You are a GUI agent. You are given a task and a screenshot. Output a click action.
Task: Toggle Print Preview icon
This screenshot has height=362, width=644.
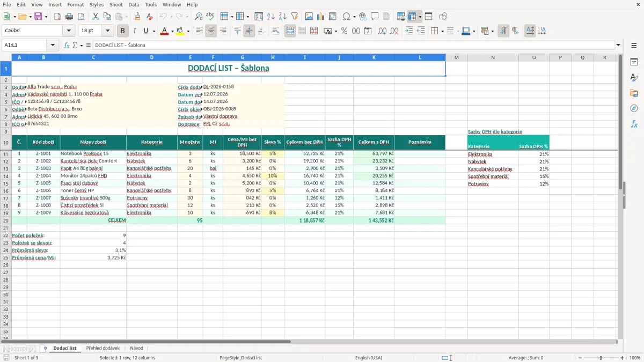pyautogui.click(x=80, y=17)
